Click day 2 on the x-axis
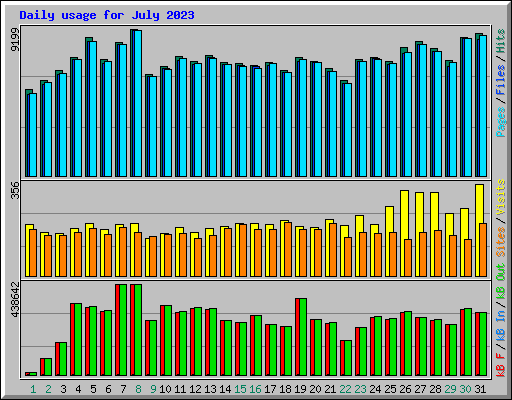Screen dimensions: 512x400 [x=48, y=389]
